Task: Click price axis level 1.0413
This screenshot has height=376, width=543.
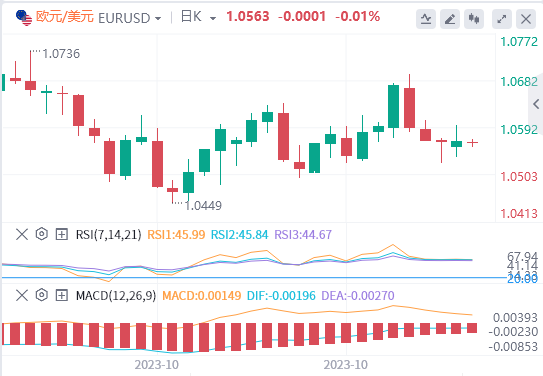Action: pyautogui.click(x=519, y=214)
